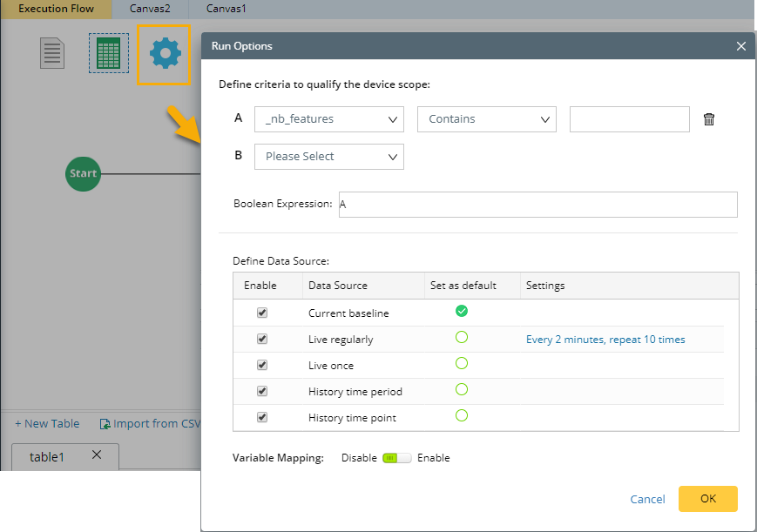The height and width of the screenshot is (532, 757).
Task: Open Every 2 minutes repeat settings link
Action: (605, 340)
